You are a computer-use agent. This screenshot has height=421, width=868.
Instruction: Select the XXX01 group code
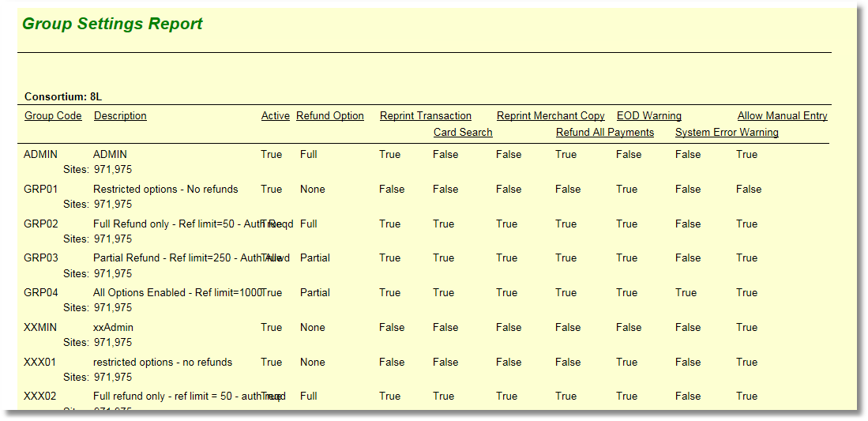tap(41, 363)
